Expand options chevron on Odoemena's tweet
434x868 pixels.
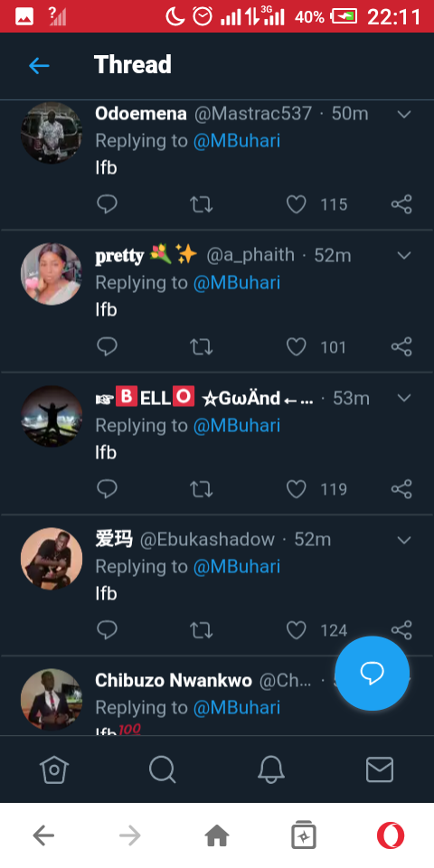405,115
